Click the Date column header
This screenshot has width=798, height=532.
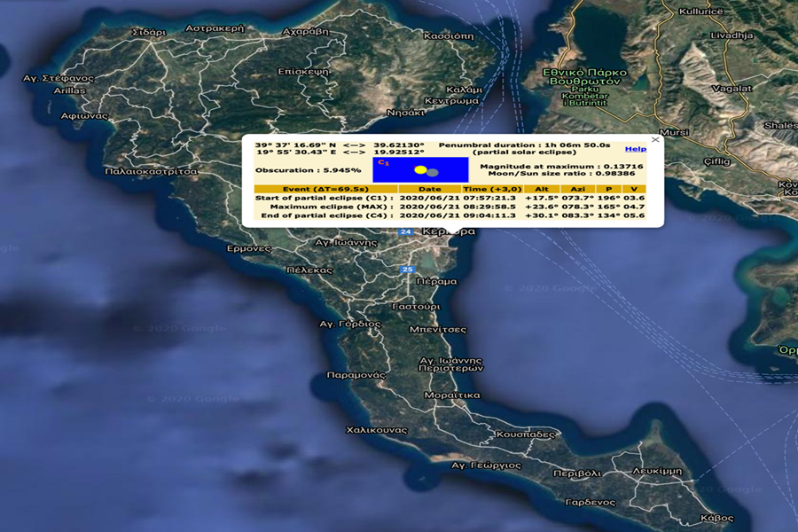[x=429, y=189]
